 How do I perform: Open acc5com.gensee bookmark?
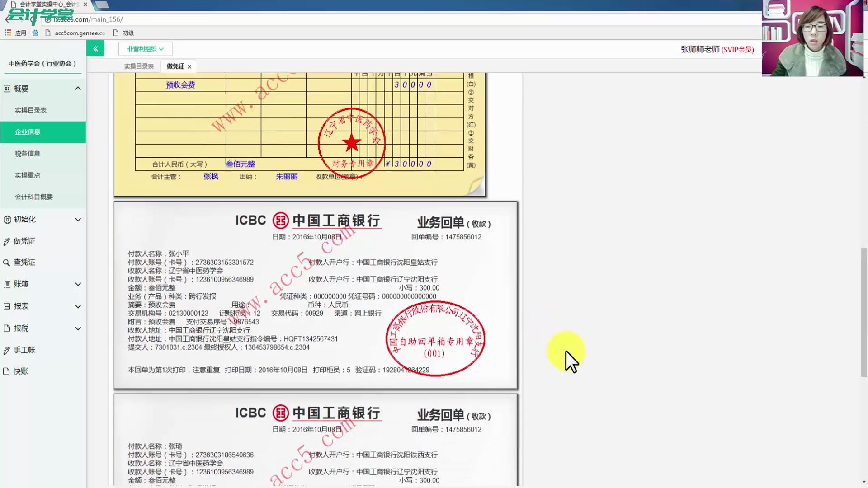point(76,33)
